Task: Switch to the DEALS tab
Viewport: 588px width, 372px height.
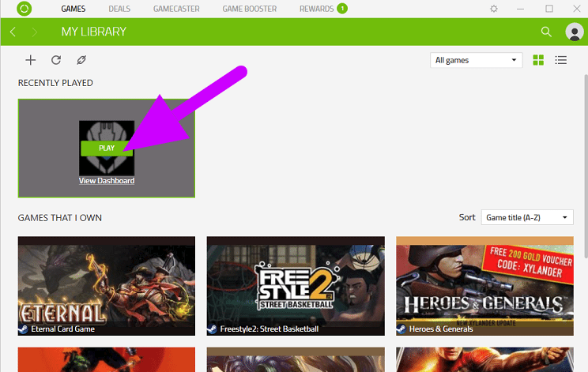Action: point(119,9)
